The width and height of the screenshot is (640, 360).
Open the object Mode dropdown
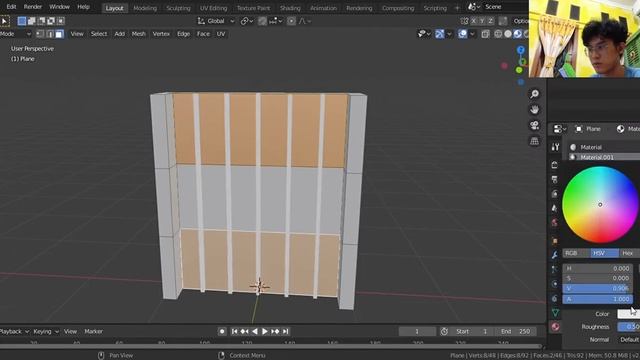pos(16,34)
